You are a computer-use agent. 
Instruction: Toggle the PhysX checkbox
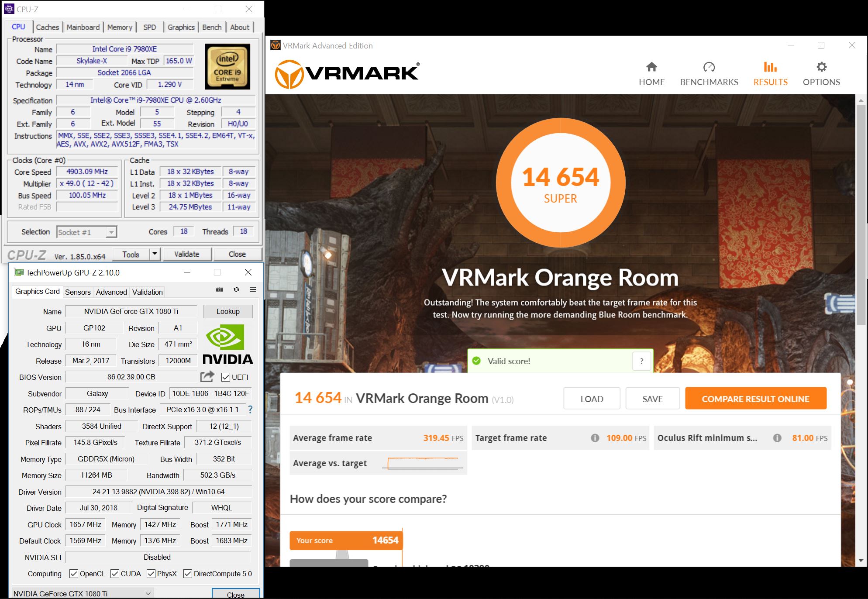(151, 574)
